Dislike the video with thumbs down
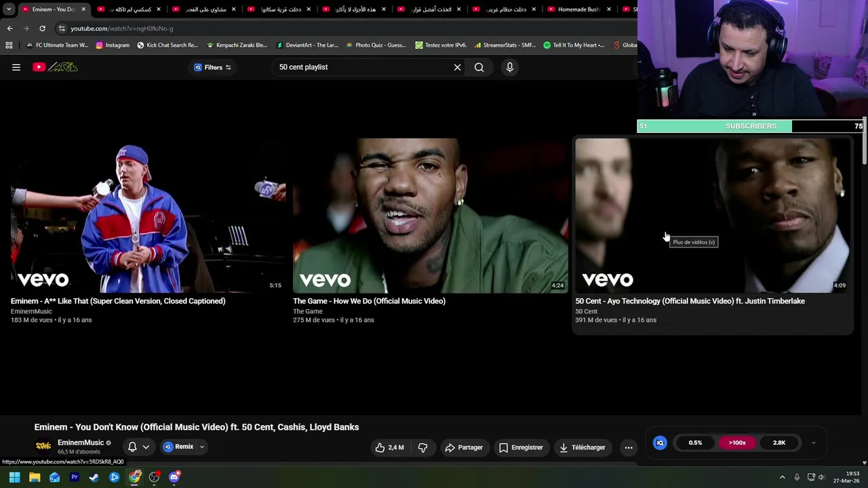 point(422,447)
